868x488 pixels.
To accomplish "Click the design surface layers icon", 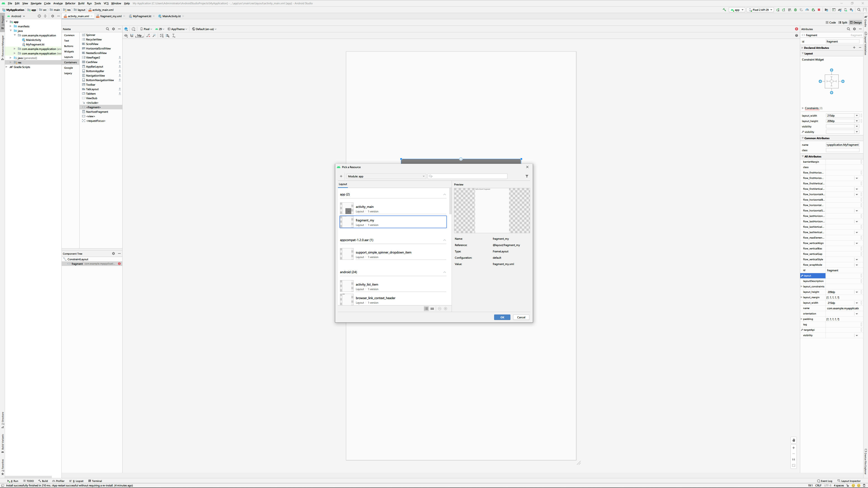I will click(126, 29).
